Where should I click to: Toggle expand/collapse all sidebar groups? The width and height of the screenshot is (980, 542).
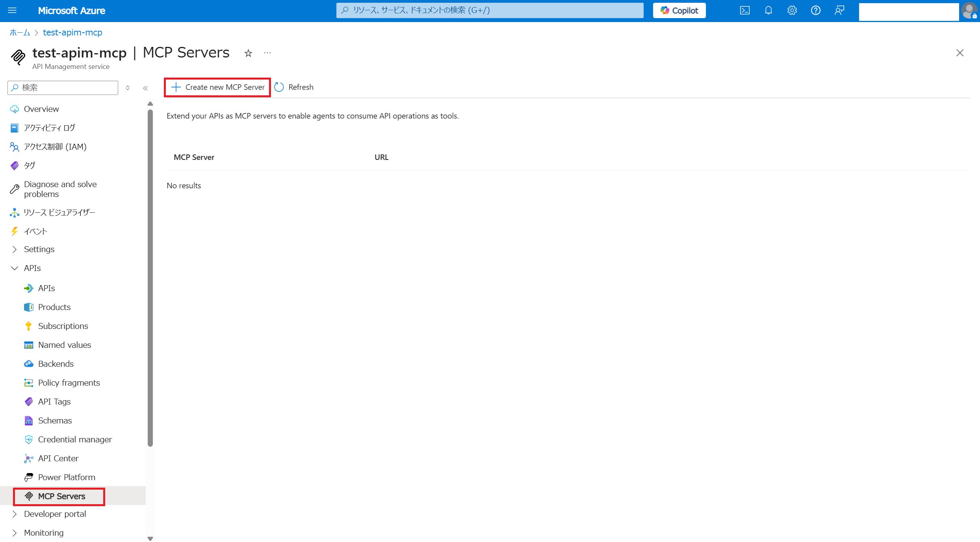click(127, 88)
